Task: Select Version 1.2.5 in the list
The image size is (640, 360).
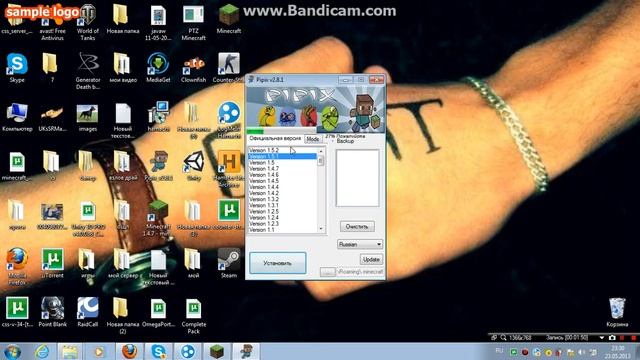Action: coord(282,211)
